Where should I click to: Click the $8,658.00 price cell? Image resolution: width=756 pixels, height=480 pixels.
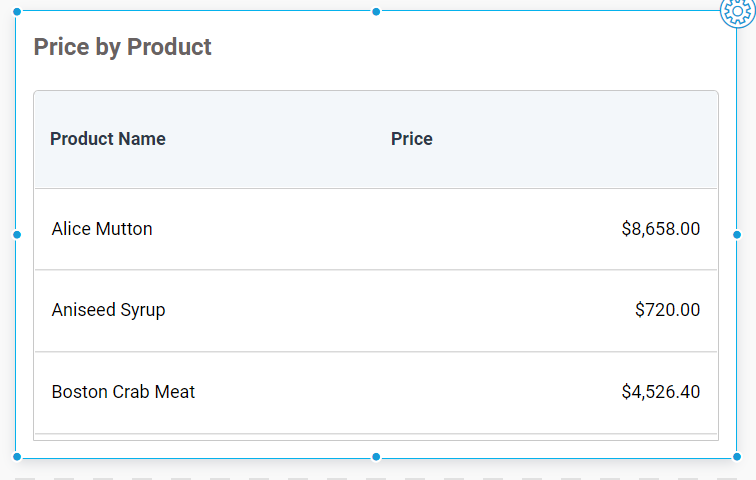pyautogui.click(x=660, y=229)
